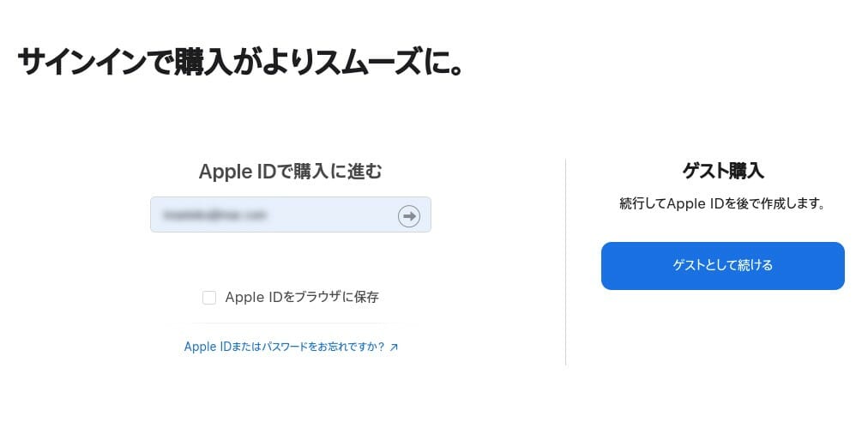Click the blurred email address text

click(214, 215)
